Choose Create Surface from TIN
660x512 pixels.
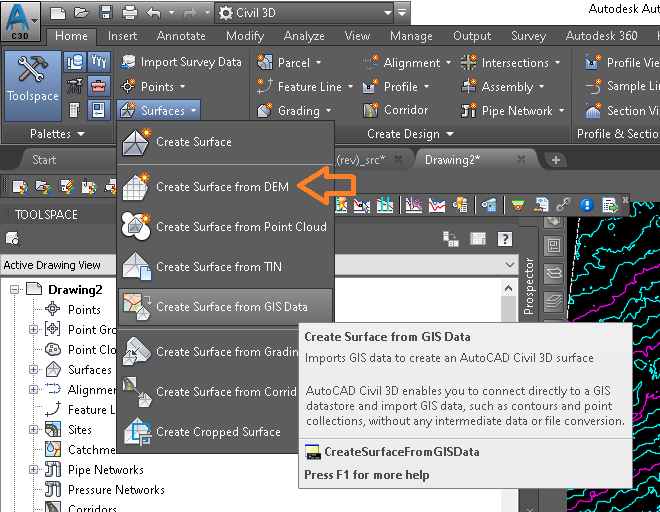tap(225, 267)
